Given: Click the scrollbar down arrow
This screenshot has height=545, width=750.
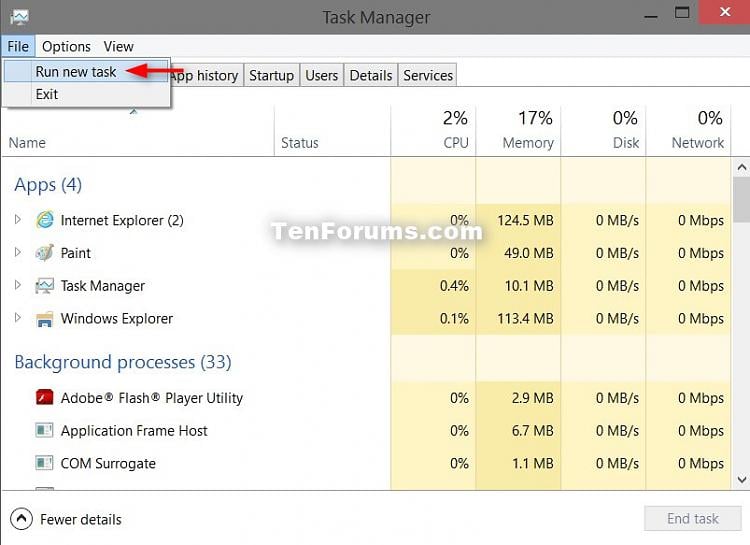Looking at the screenshot, I should coord(741,479).
